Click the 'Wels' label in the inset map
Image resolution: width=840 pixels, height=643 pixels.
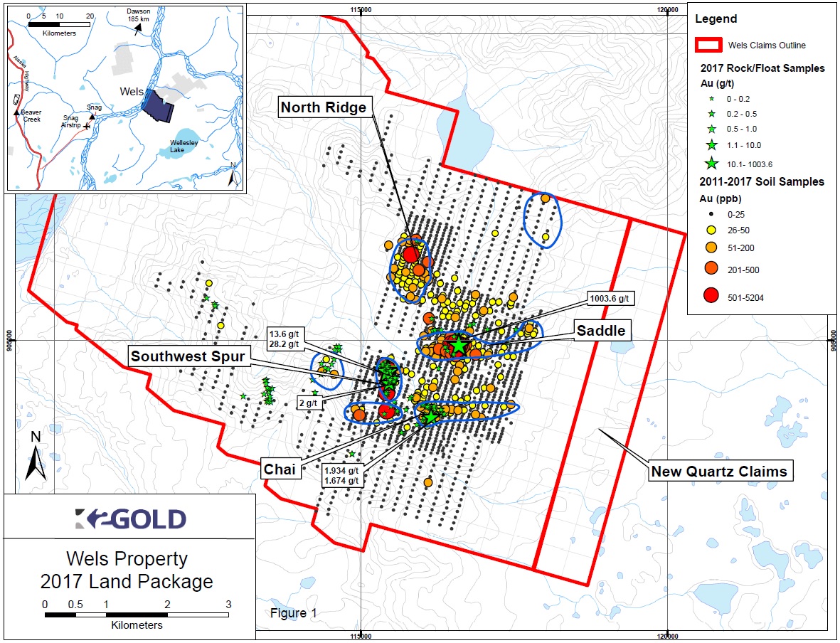pos(132,92)
